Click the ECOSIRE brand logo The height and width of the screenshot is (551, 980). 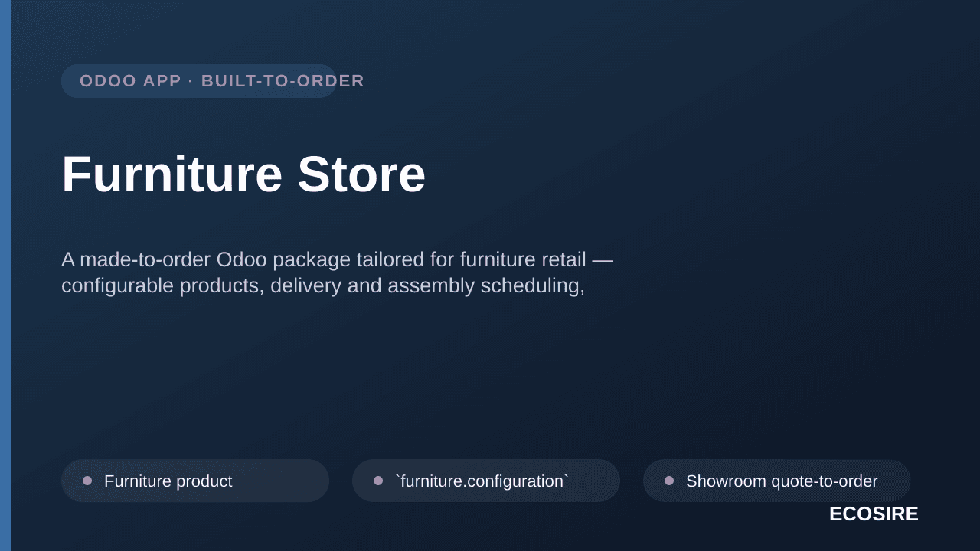coord(874,514)
